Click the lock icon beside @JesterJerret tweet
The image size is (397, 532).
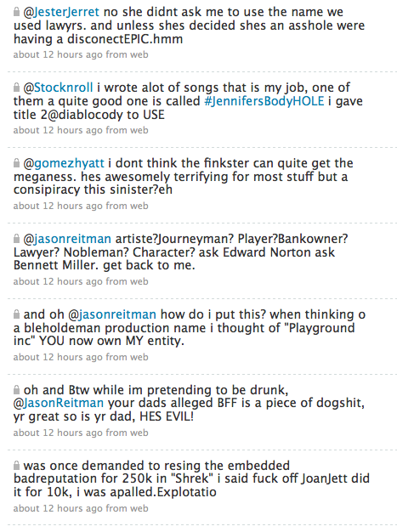(16, 12)
